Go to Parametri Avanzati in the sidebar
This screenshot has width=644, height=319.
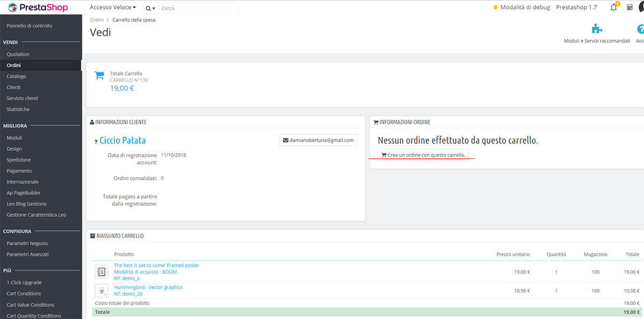[x=28, y=254]
